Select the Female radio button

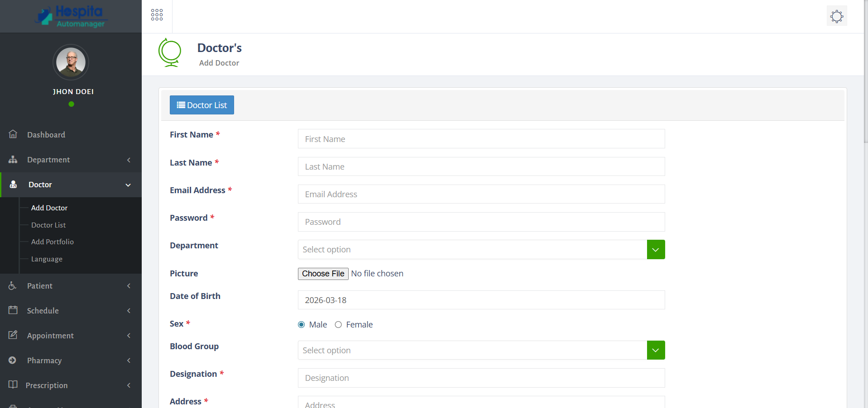point(338,325)
